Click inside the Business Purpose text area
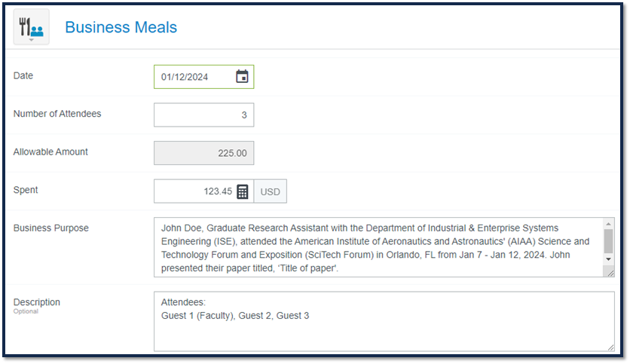The width and height of the screenshot is (630, 364). click(x=378, y=247)
